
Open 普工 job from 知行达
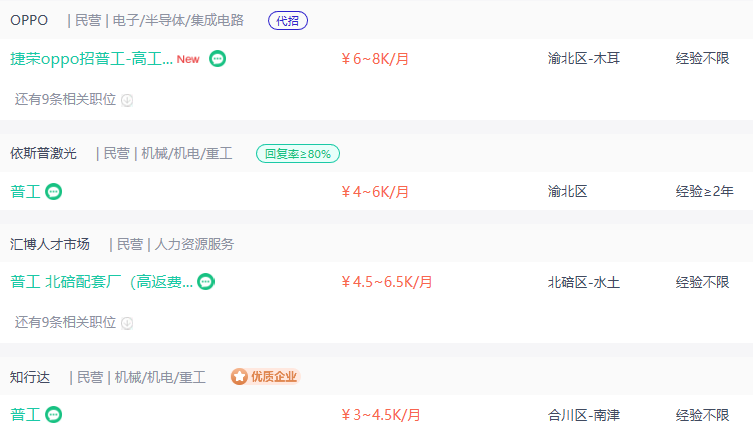[25, 414]
